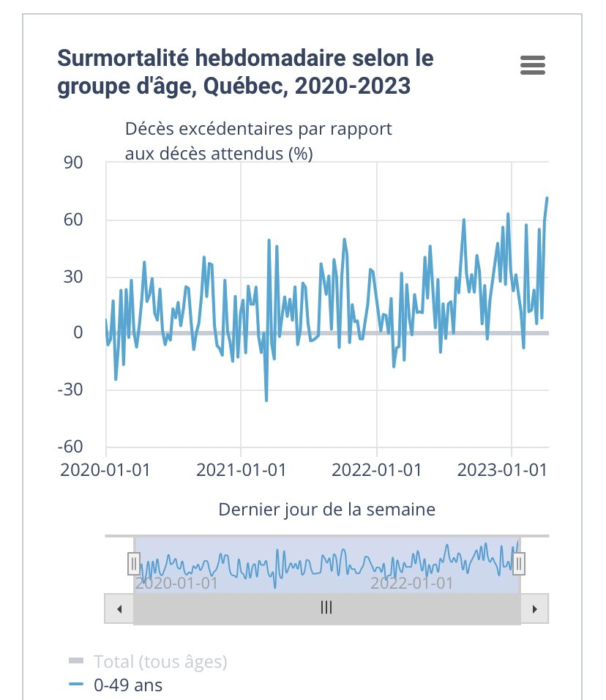The width and height of the screenshot is (606, 700).
Task: Click the Dernier jour de la semaine label
Action: [326, 510]
